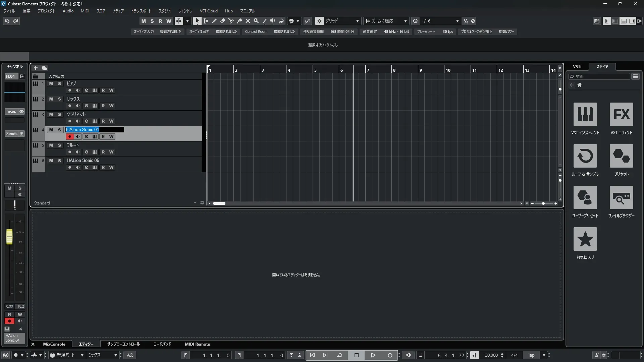Select the Split scissors tool
The height and width of the screenshot is (362, 644).
(231, 21)
